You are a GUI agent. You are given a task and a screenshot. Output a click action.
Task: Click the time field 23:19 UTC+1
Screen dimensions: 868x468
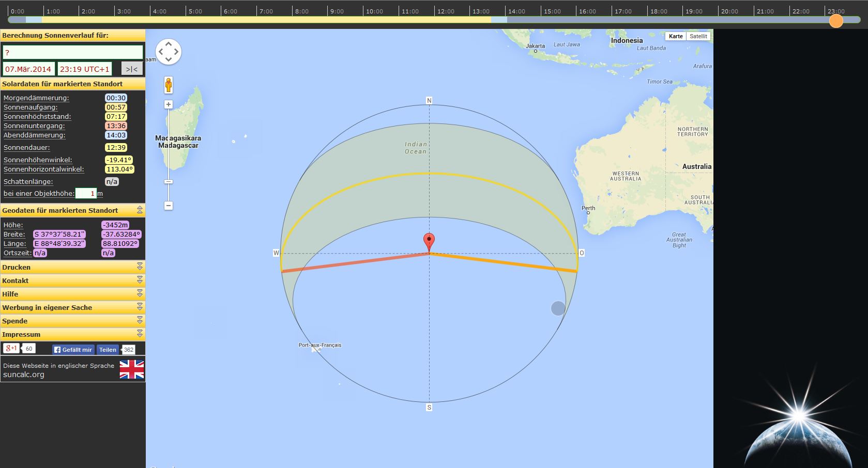[85, 69]
